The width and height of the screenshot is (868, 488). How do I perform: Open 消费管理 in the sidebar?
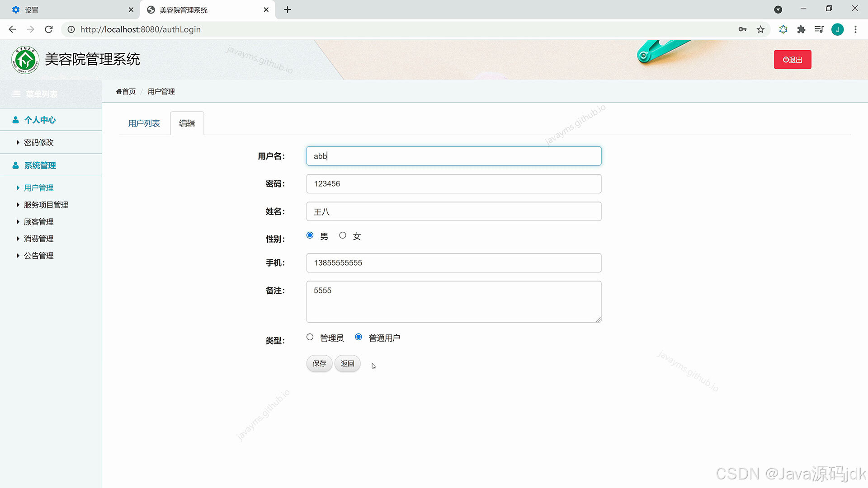[x=39, y=239]
